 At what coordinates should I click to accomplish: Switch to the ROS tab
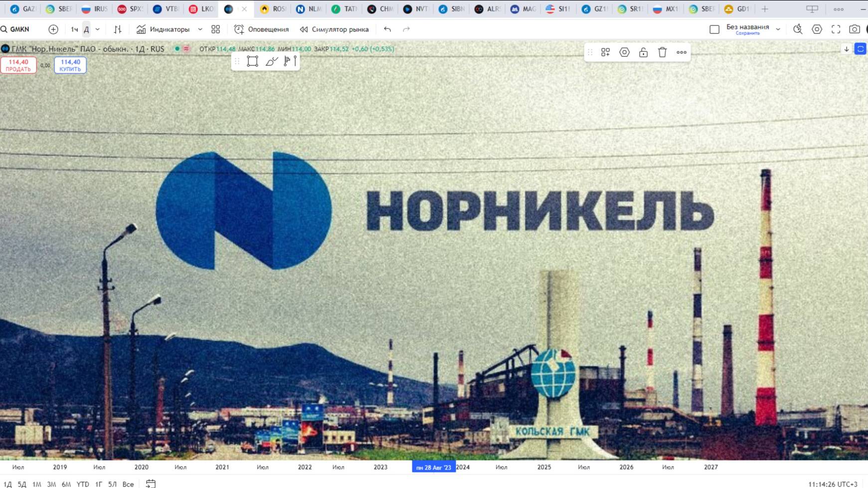pos(273,9)
